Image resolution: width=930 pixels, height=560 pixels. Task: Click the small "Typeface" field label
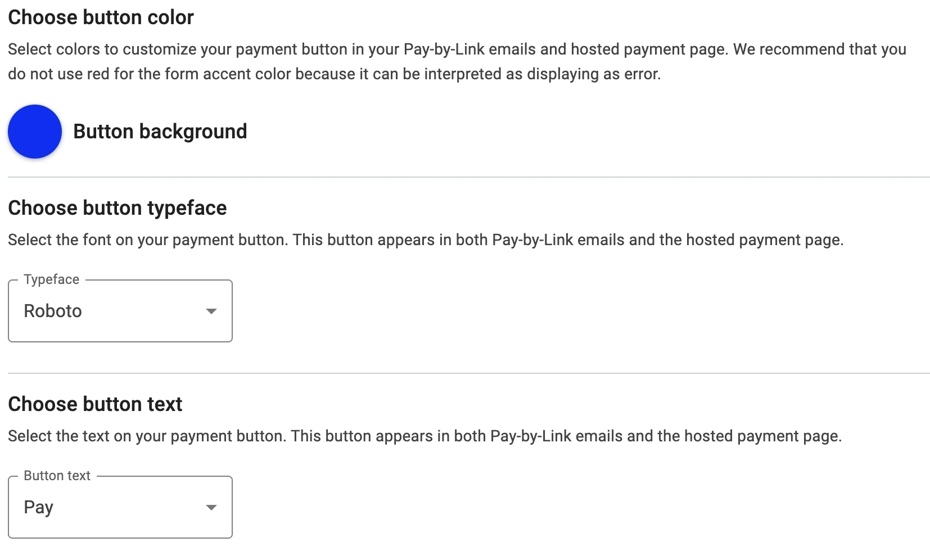click(x=52, y=279)
